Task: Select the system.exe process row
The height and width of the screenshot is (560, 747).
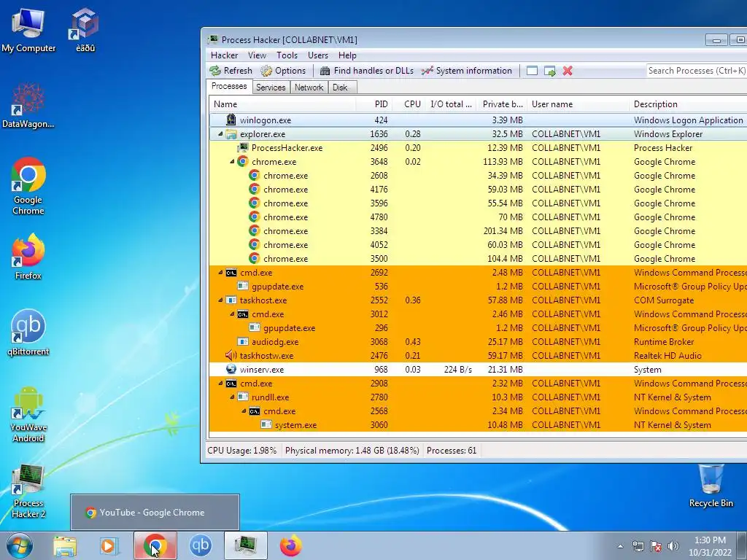Action: point(478,425)
